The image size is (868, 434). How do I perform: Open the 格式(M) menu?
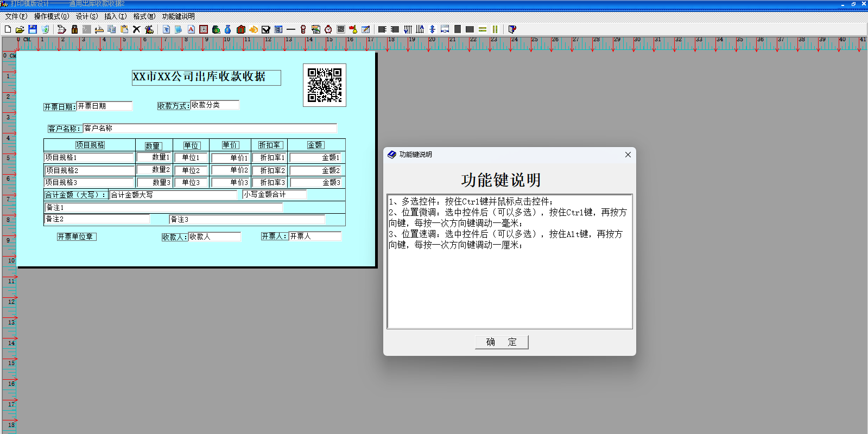click(x=144, y=16)
